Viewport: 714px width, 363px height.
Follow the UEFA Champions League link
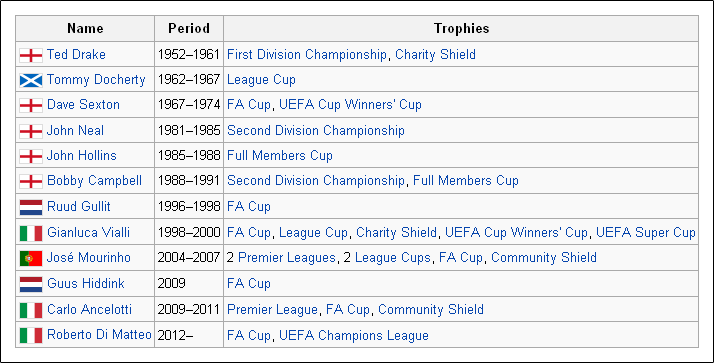click(x=354, y=336)
